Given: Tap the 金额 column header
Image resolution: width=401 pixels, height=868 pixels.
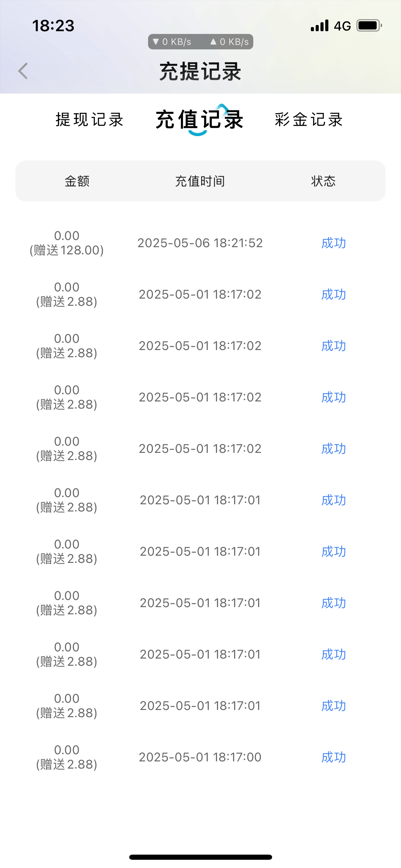Looking at the screenshot, I should pos(77,181).
